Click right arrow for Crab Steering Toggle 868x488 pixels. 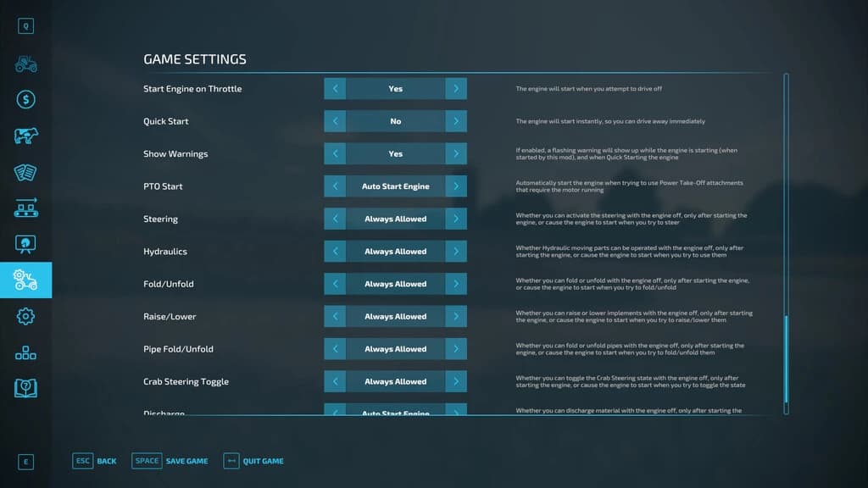(x=456, y=381)
